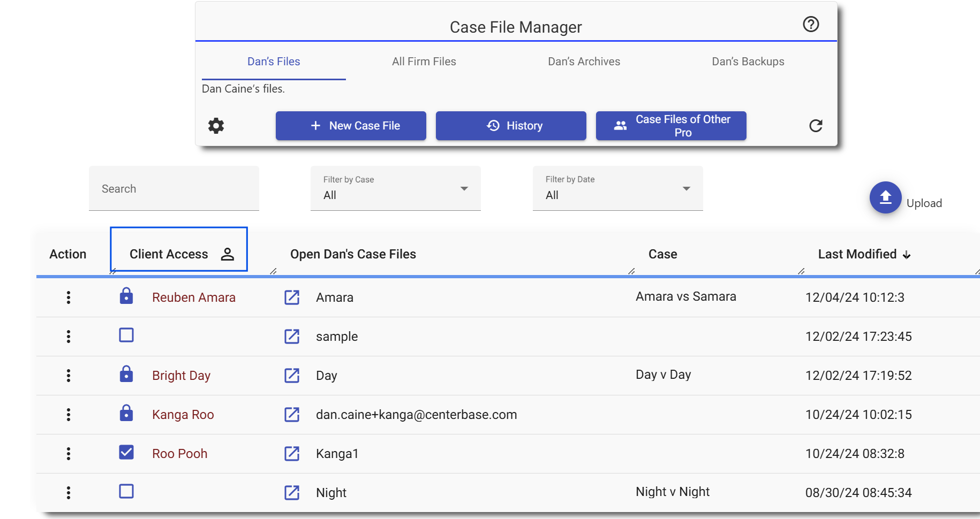Image resolution: width=980 pixels, height=519 pixels.
Task: Switch to the All Firm Files tab
Action: 424,62
